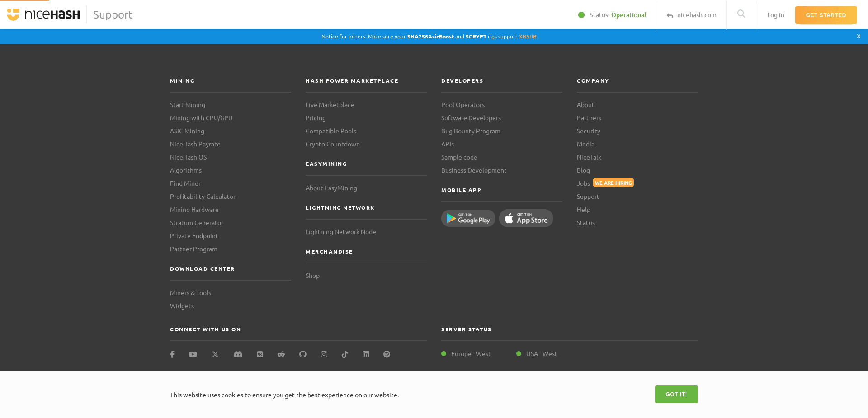Visit NiceHash Reddit using its icon
The image size is (868, 418).
281,354
